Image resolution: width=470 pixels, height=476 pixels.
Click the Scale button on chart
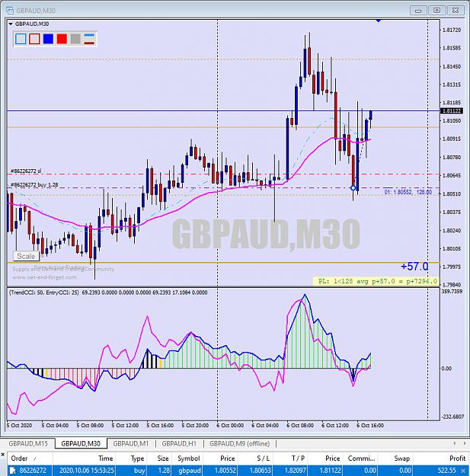tap(26, 256)
